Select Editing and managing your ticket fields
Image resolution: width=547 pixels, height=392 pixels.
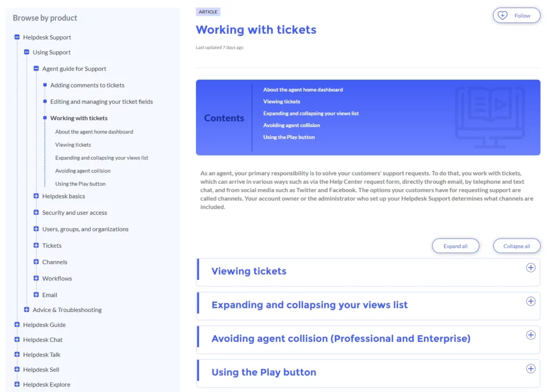pos(101,101)
